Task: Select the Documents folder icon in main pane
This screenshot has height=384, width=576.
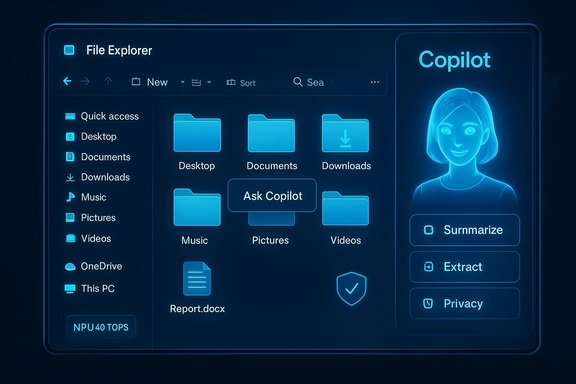Action: (x=271, y=133)
